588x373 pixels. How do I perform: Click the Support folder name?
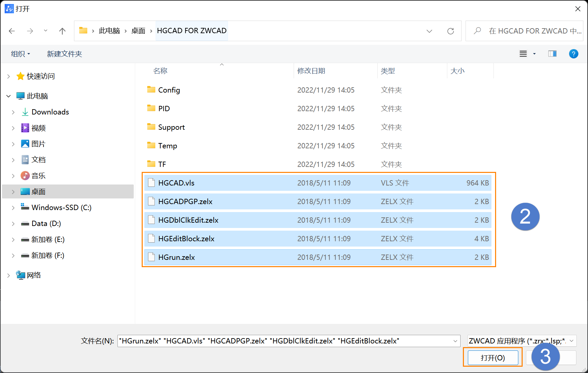(x=172, y=127)
